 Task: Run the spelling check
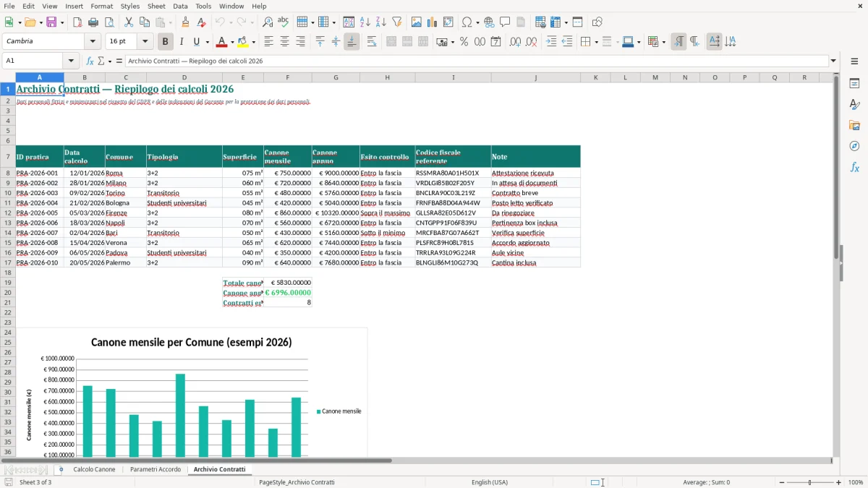(283, 22)
